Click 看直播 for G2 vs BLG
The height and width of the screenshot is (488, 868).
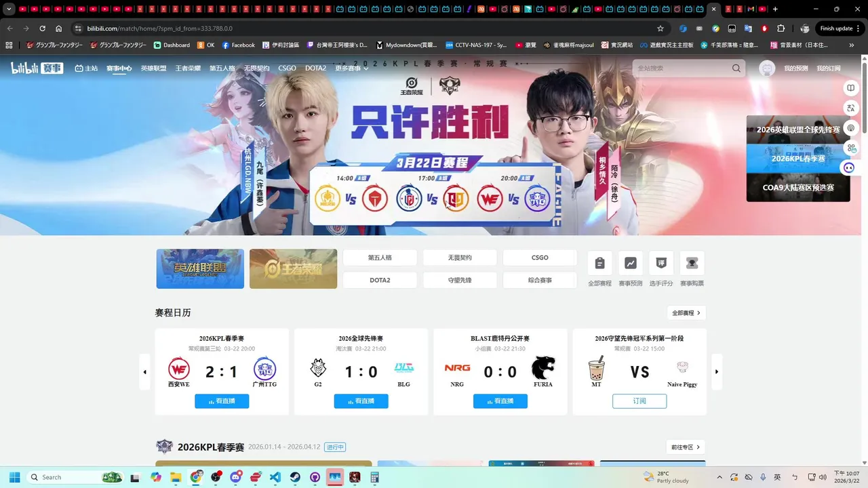(x=361, y=401)
